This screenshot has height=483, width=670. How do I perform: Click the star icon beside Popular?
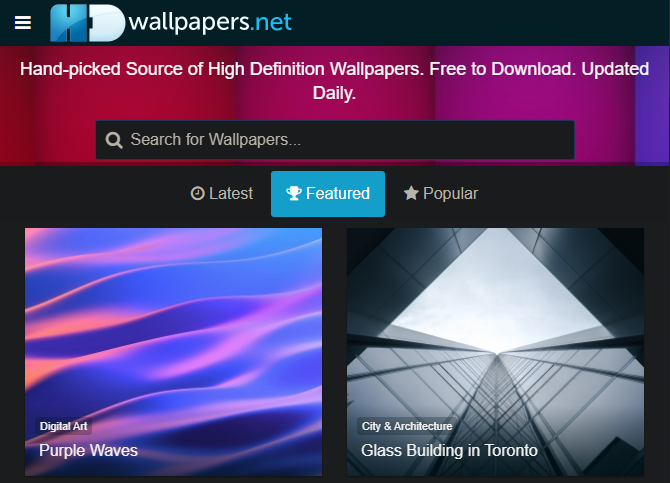(411, 193)
